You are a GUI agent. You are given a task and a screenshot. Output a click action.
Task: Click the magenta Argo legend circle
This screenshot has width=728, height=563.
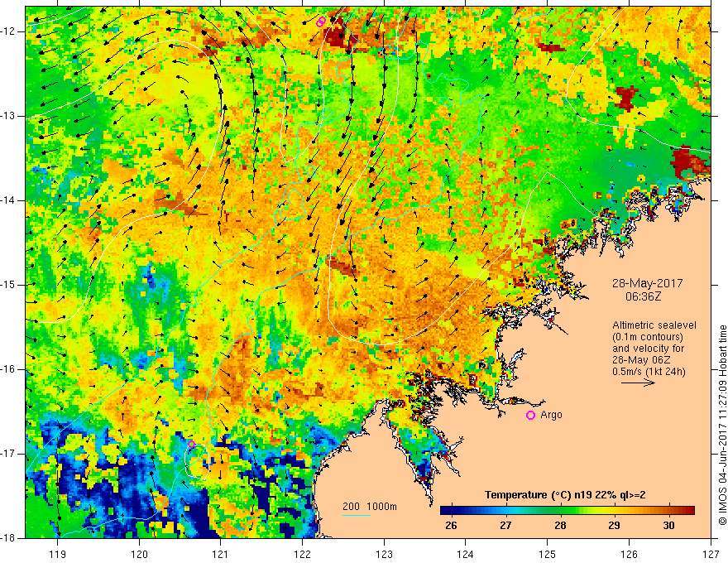[530, 416]
